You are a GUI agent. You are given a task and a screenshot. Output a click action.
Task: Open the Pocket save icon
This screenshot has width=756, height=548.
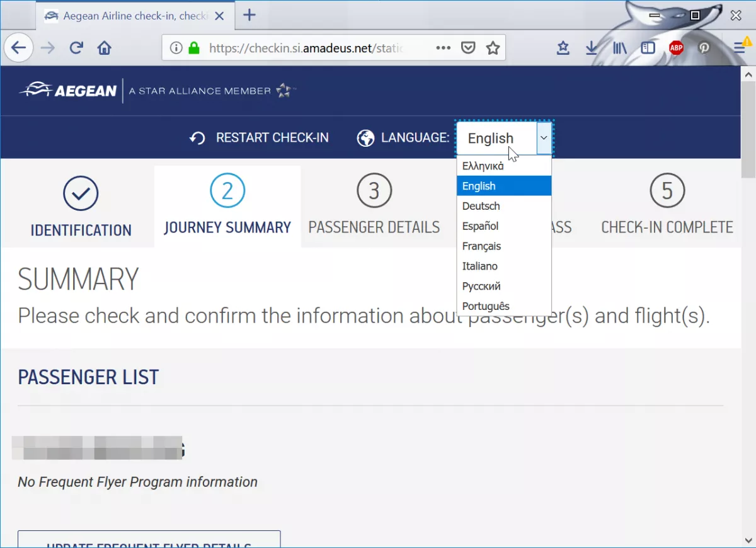(468, 48)
